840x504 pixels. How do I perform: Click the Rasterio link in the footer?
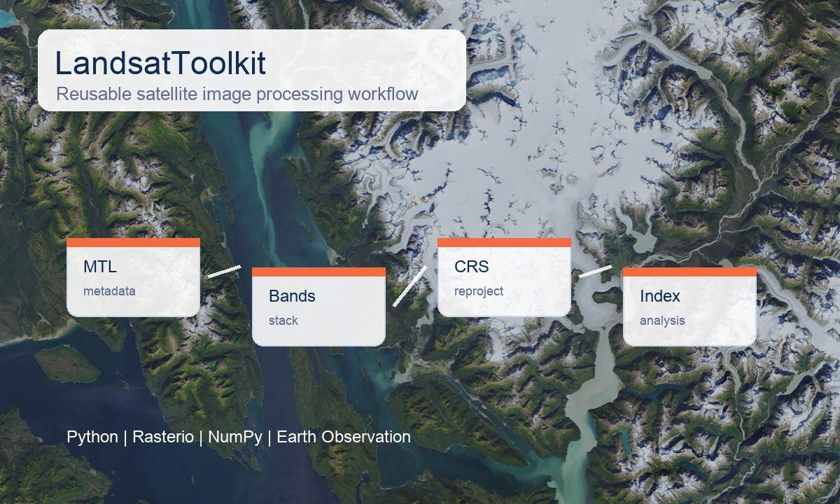[x=164, y=437]
